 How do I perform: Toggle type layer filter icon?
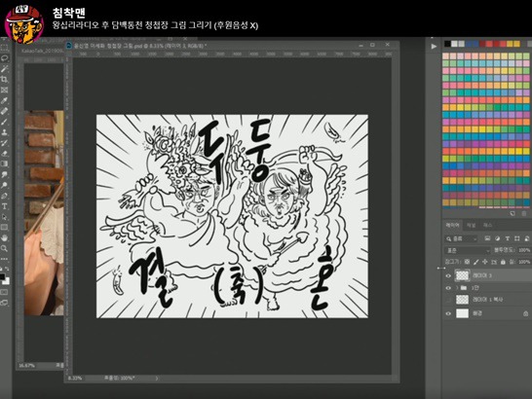508,238
